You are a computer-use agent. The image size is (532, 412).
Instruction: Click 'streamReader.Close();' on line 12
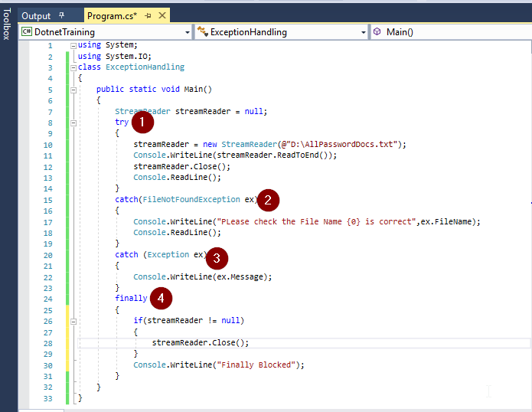pos(182,166)
